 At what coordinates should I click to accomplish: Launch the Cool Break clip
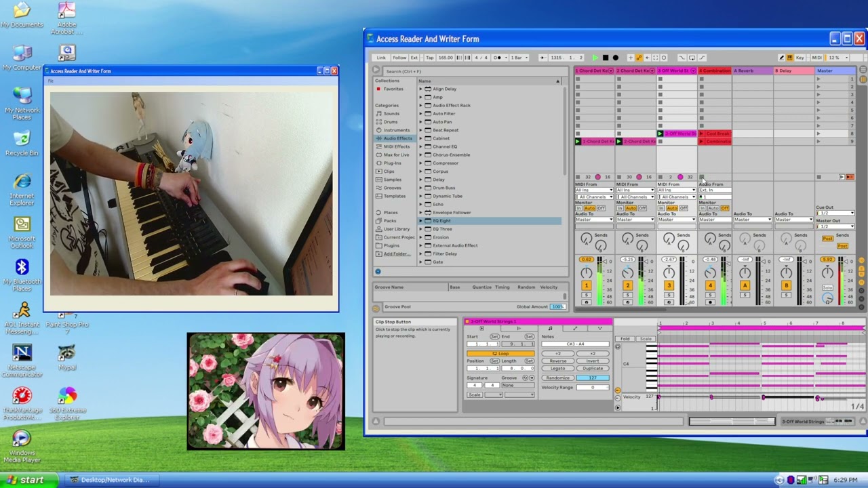coord(702,134)
